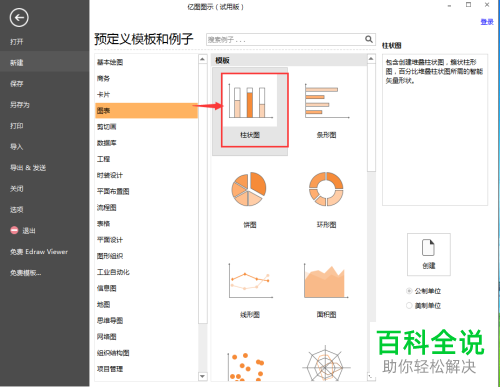Select the 图形组织 category
The height and width of the screenshot is (387, 500).
[110, 256]
